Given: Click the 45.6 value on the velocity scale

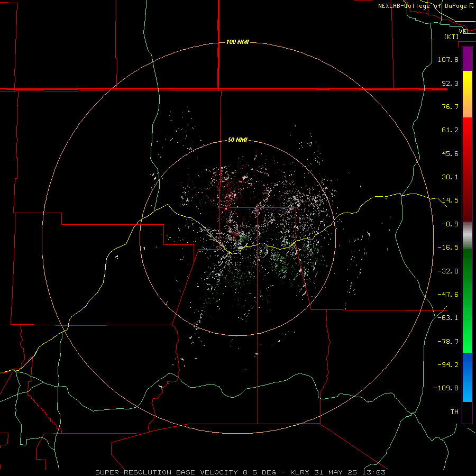Looking at the screenshot, I should pos(450,153).
